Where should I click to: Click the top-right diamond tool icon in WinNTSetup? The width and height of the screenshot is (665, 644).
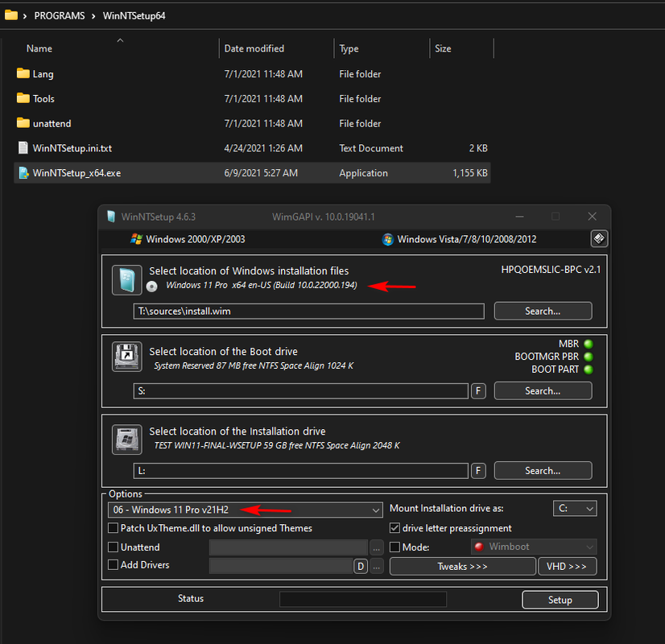(599, 239)
